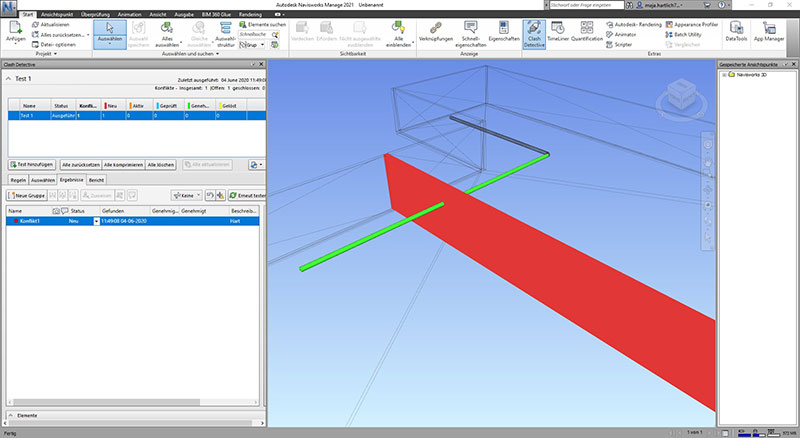Click the Anfügen file icon
Image resolution: width=800 pixels, height=438 pixels.
click(x=15, y=28)
